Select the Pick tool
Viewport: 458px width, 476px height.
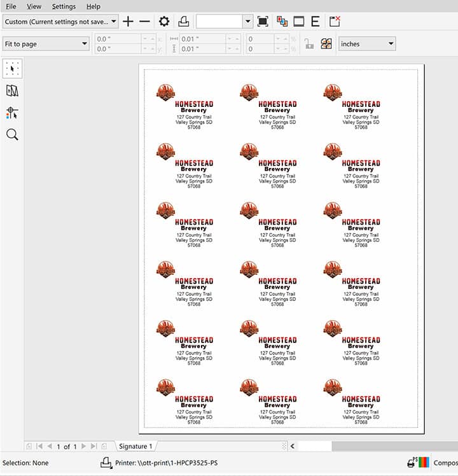[12, 69]
